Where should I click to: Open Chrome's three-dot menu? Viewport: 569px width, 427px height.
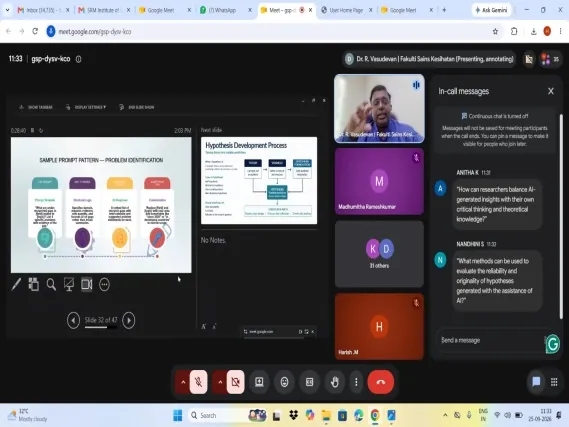tap(560, 32)
